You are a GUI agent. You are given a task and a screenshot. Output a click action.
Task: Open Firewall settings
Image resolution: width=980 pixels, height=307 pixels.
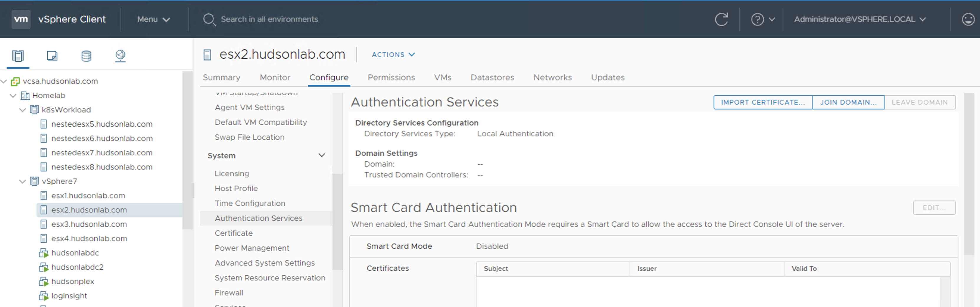229,293
